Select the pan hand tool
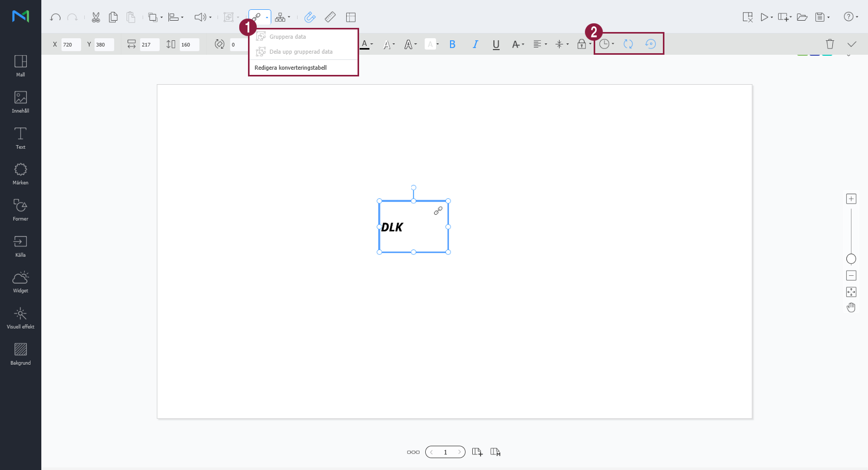 (851, 308)
